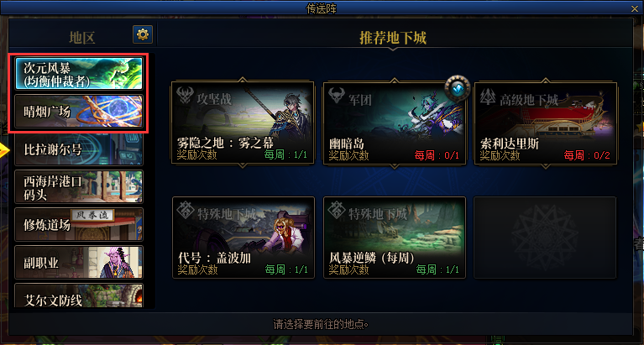Select 风暴逆鳞 (每周) dungeon card
This screenshot has width=644, height=345.
[x=395, y=238]
